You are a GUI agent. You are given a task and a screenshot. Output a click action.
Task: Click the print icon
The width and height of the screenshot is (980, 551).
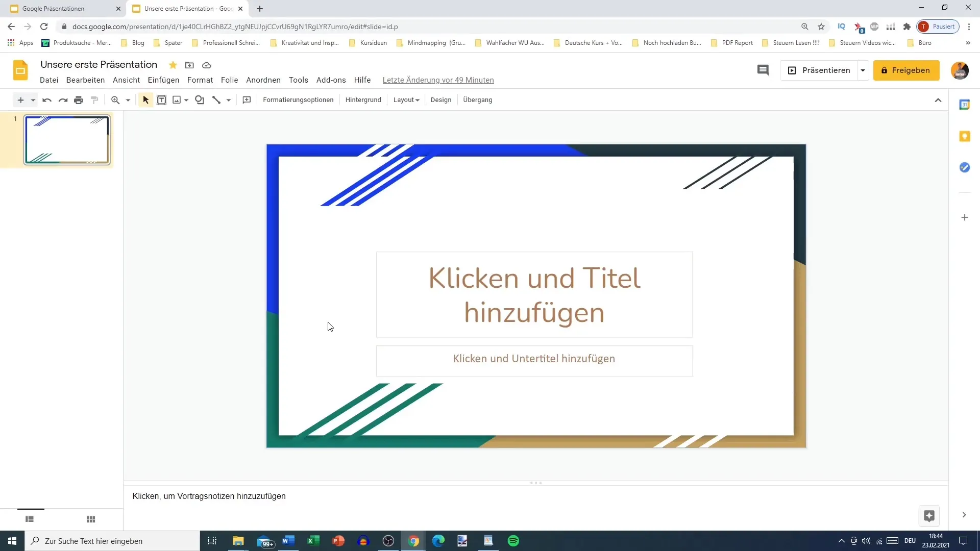point(79,100)
